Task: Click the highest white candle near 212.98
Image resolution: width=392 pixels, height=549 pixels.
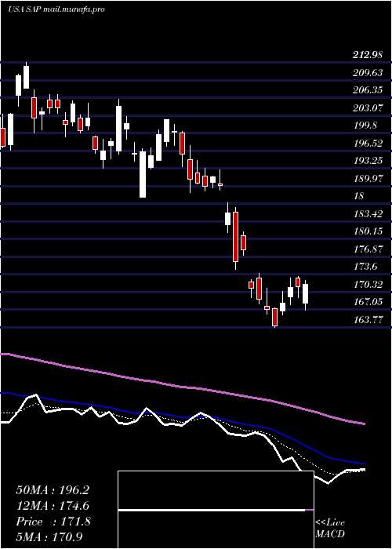Action: [26, 77]
